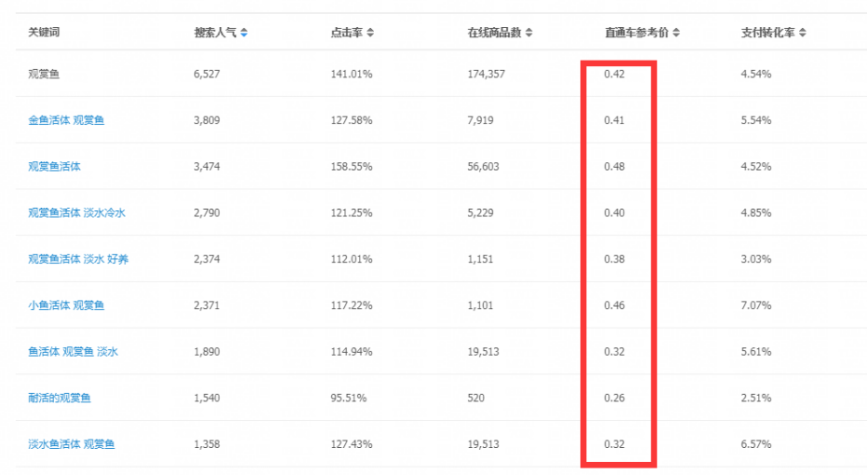Viewport: 868px width, 475px height.
Task: Click the 直通车参考价 header text
Action: click(637, 33)
